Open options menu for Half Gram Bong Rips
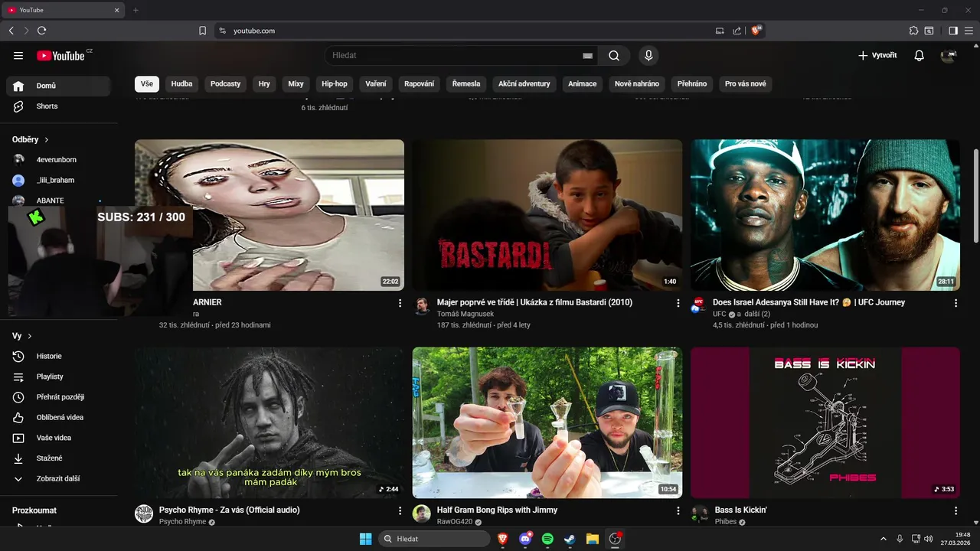Image resolution: width=980 pixels, height=551 pixels. click(678, 510)
